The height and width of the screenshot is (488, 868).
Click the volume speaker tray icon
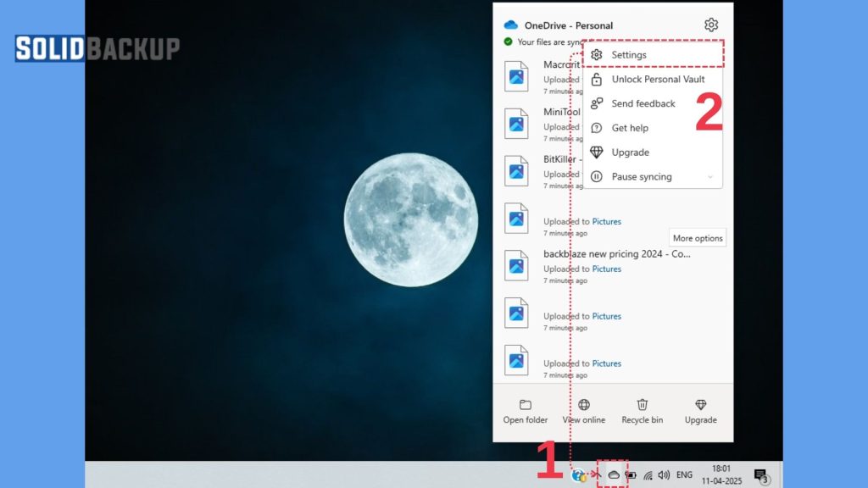[664, 474]
